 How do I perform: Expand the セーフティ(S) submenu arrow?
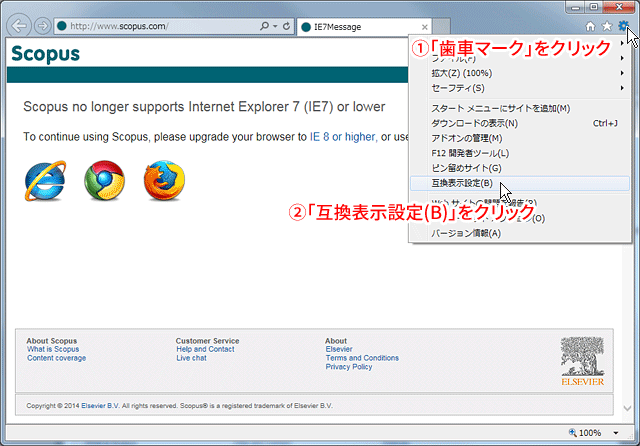coord(622,88)
